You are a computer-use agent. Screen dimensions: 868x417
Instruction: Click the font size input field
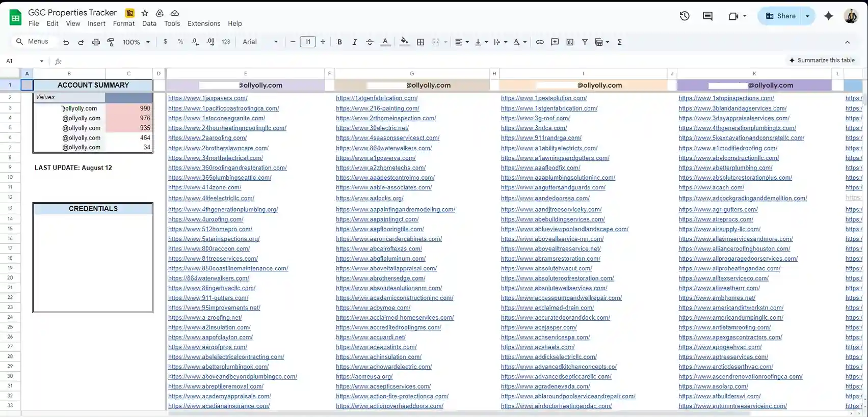click(308, 42)
